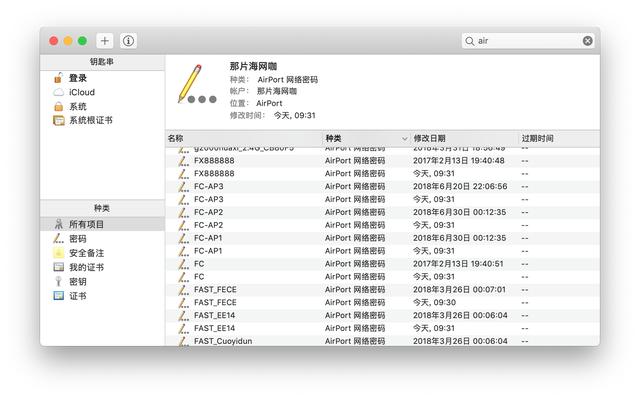Click the icon beside 所有项目
Screen dimensions: 640x399
click(59, 224)
